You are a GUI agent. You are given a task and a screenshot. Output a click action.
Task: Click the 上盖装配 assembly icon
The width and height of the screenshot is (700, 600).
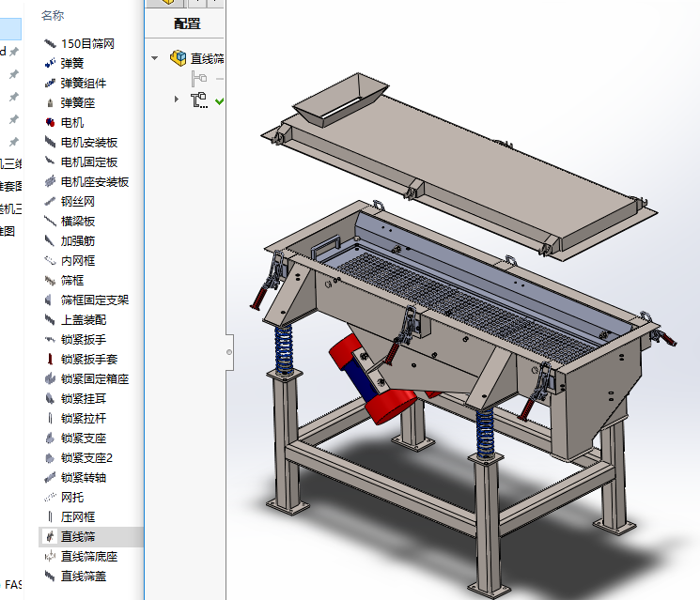click(x=50, y=320)
